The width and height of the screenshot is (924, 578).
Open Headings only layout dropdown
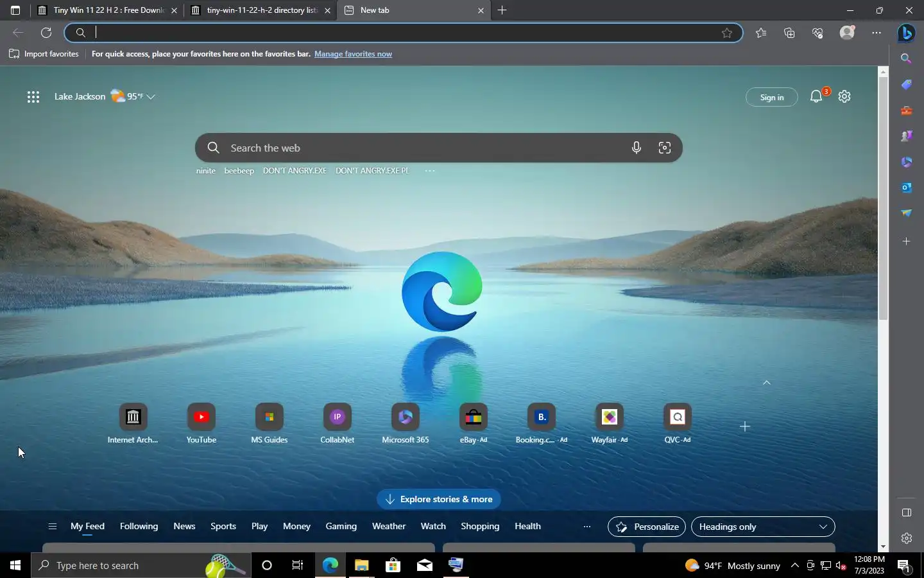click(x=762, y=527)
